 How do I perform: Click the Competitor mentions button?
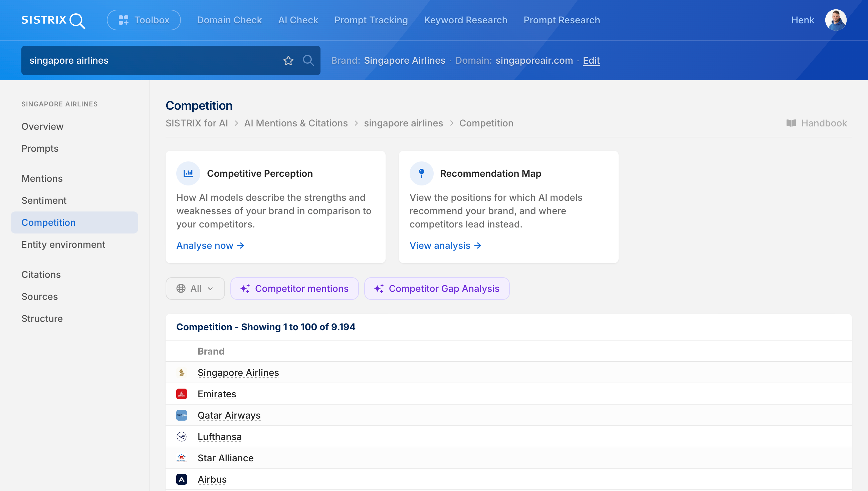(294, 289)
